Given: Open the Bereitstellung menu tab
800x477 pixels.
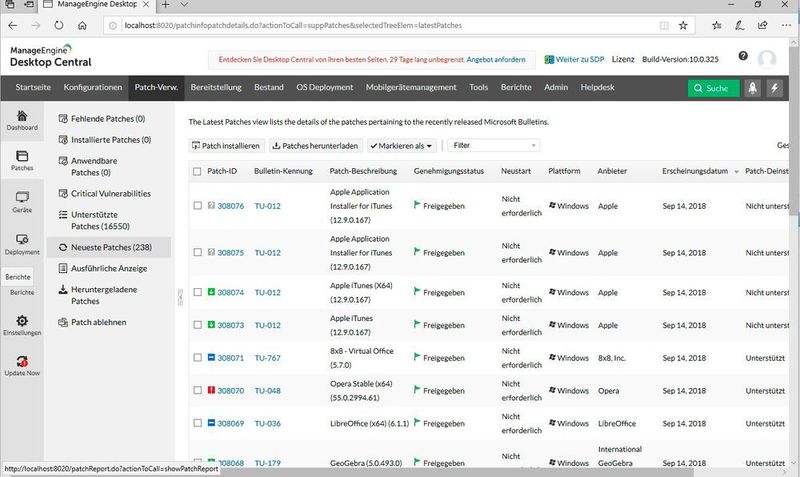Looking at the screenshot, I should coord(216,87).
